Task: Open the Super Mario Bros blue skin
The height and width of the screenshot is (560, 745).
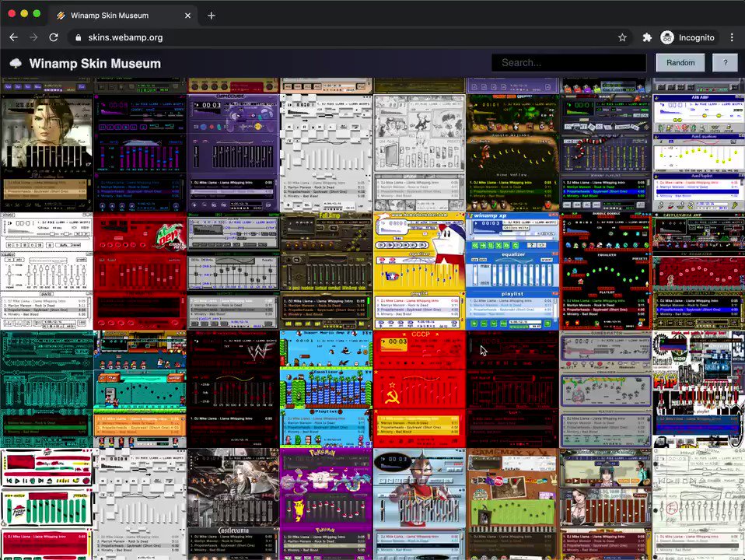Action: (x=326, y=389)
